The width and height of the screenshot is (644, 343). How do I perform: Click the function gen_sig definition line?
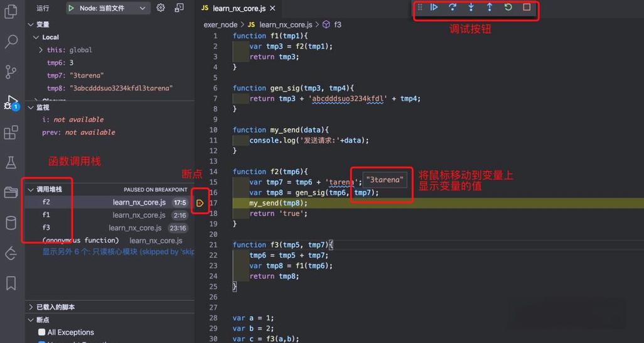pyautogui.click(x=293, y=88)
